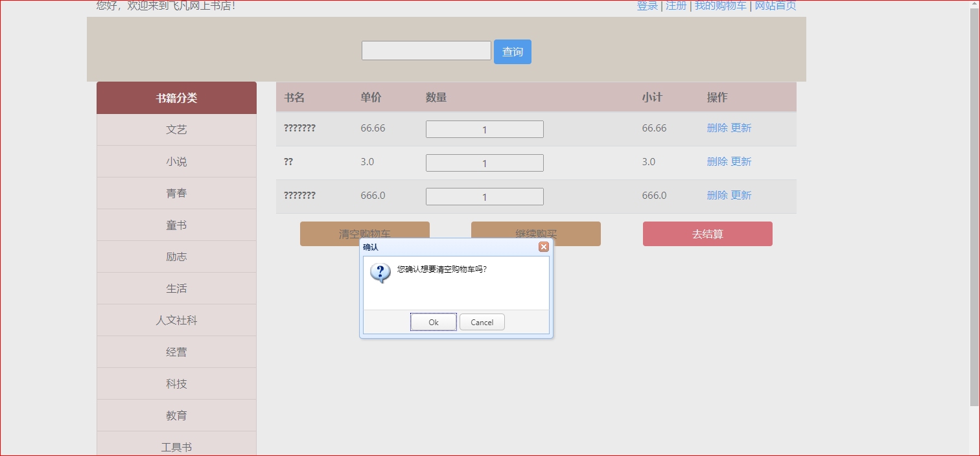Proceed with 去结算 checkout button
Image resolution: width=980 pixels, height=456 pixels.
click(708, 234)
